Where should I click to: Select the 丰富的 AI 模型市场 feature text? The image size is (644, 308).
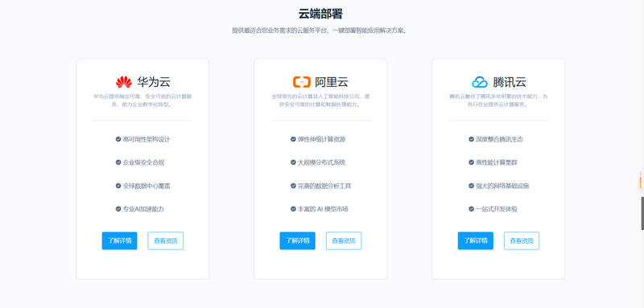(x=323, y=209)
